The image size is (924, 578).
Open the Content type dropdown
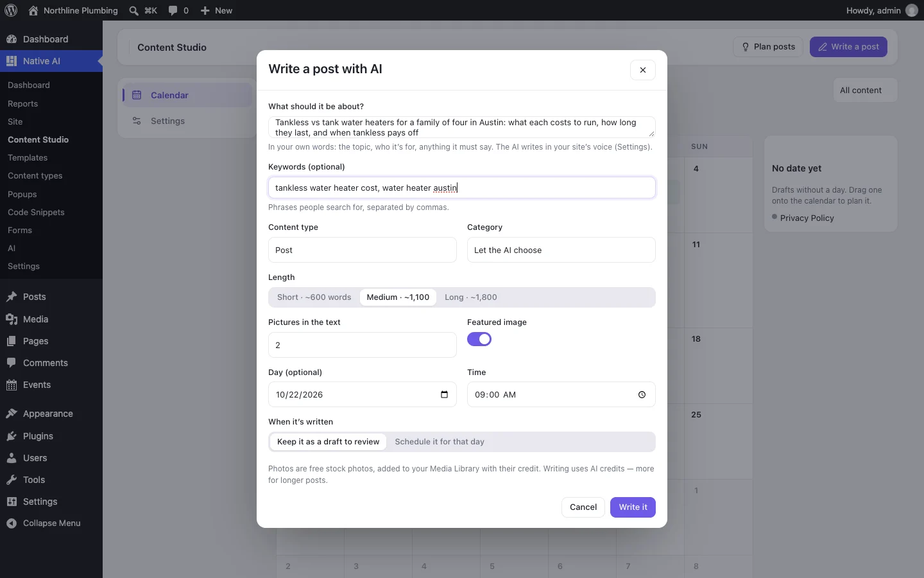coord(363,250)
